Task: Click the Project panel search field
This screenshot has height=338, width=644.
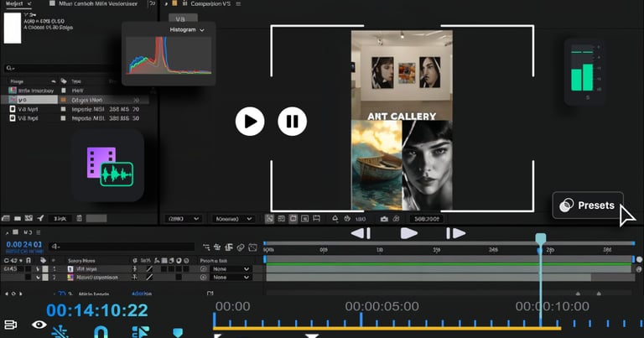Action: pos(61,68)
